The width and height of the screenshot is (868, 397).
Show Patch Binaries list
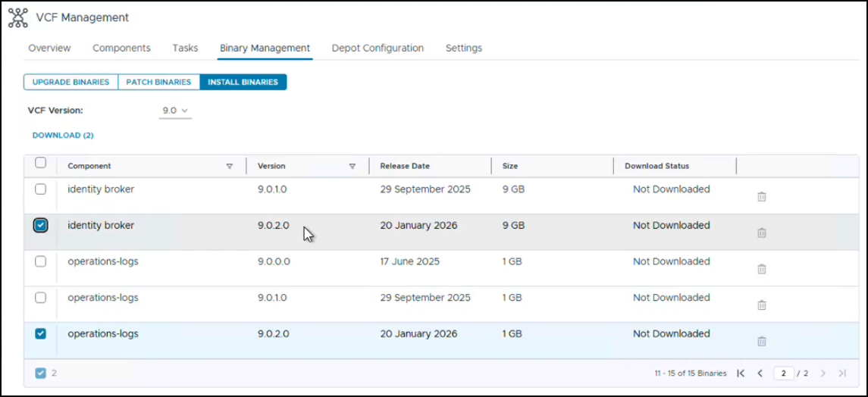158,82
